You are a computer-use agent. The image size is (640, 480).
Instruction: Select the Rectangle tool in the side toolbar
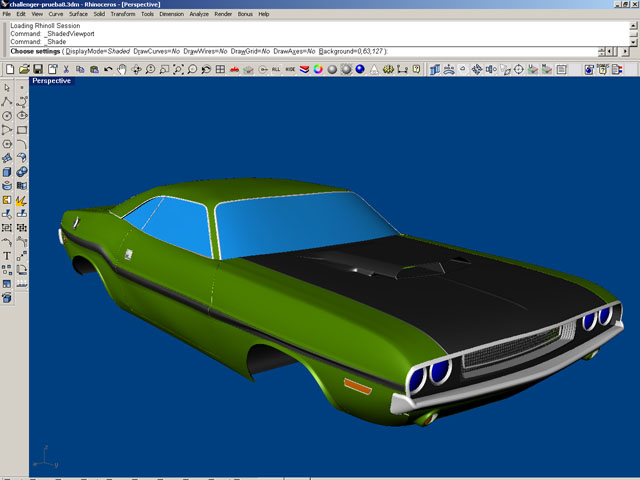pos(22,130)
